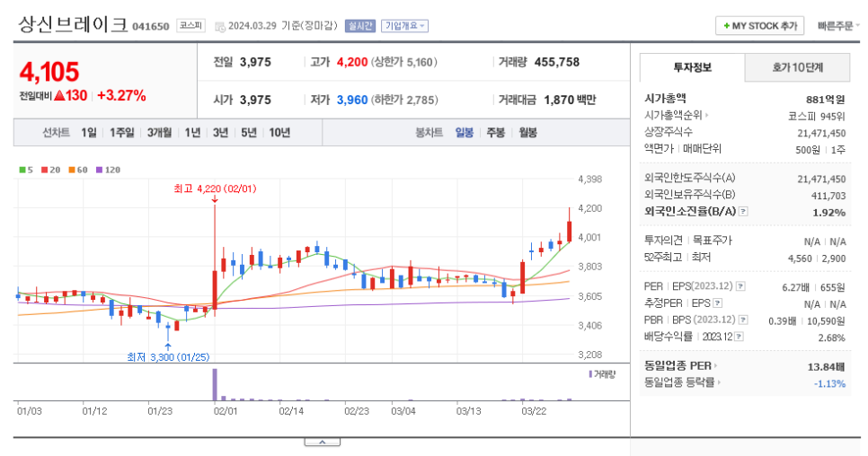Click the change rate +3.27%
The height and width of the screenshot is (456, 868).
[x=121, y=96]
